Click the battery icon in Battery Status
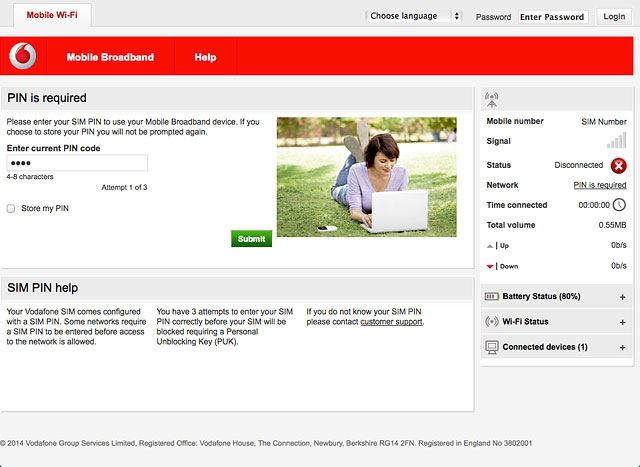640x467 pixels. 491,296
